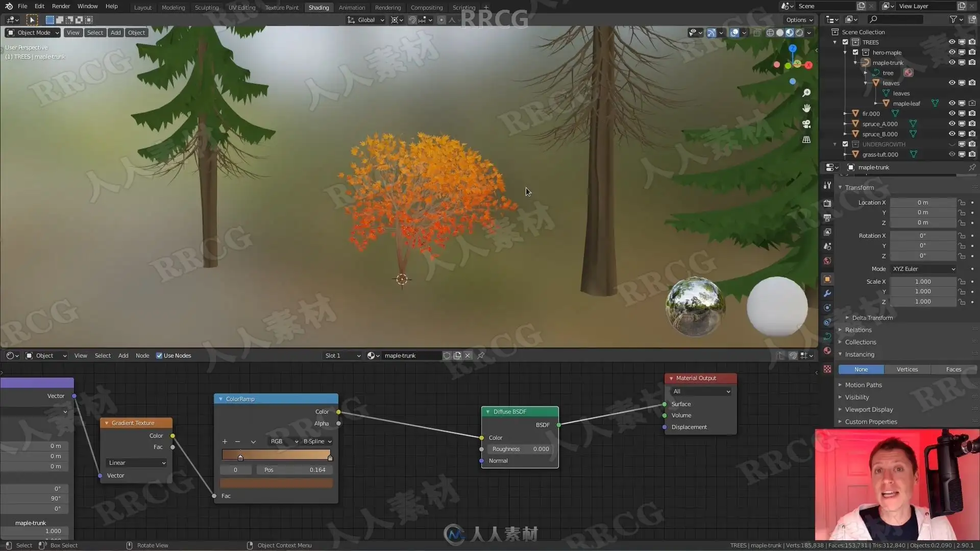
Task: Click the pan hand viewport icon
Action: tap(806, 108)
